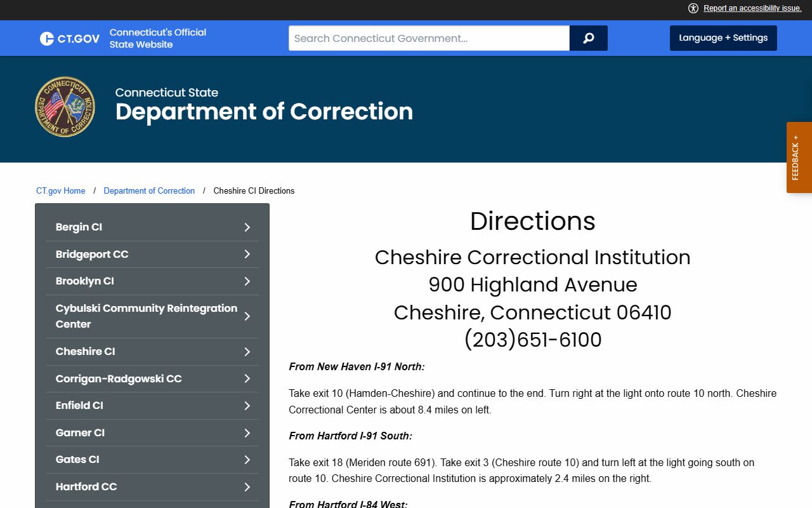Click the CT.GOV logo
This screenshot has height=508, width=812.
70,39
